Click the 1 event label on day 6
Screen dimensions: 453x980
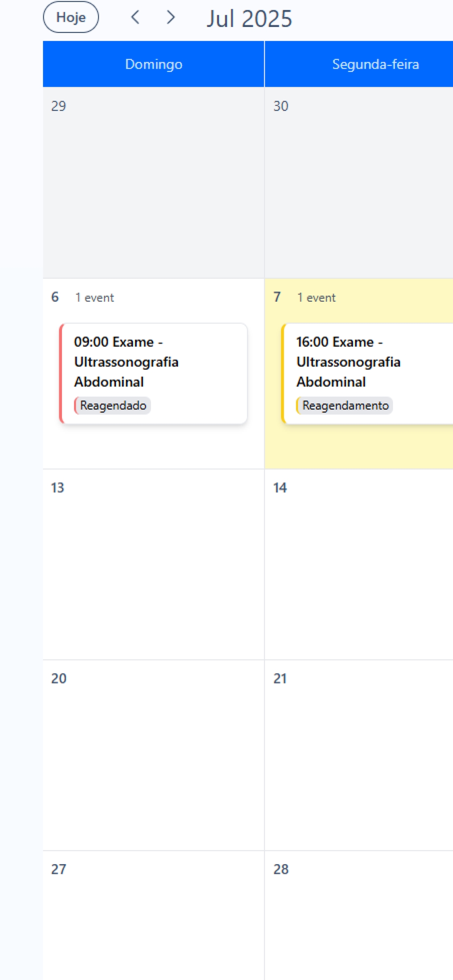coord(95,298)
